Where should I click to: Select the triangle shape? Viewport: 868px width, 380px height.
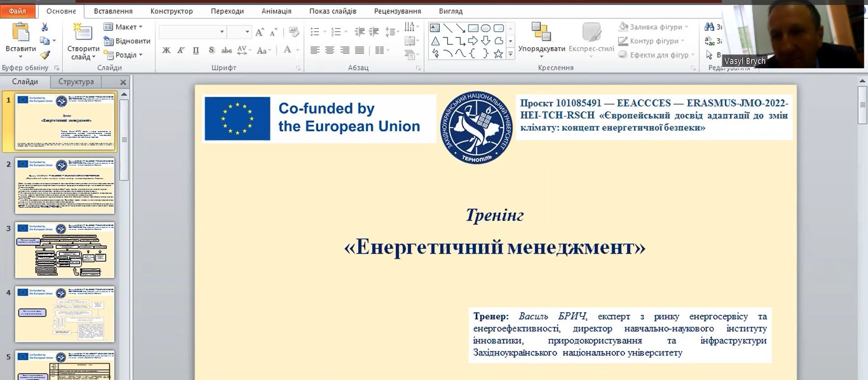pyautogui.click(x=435, y=41)
